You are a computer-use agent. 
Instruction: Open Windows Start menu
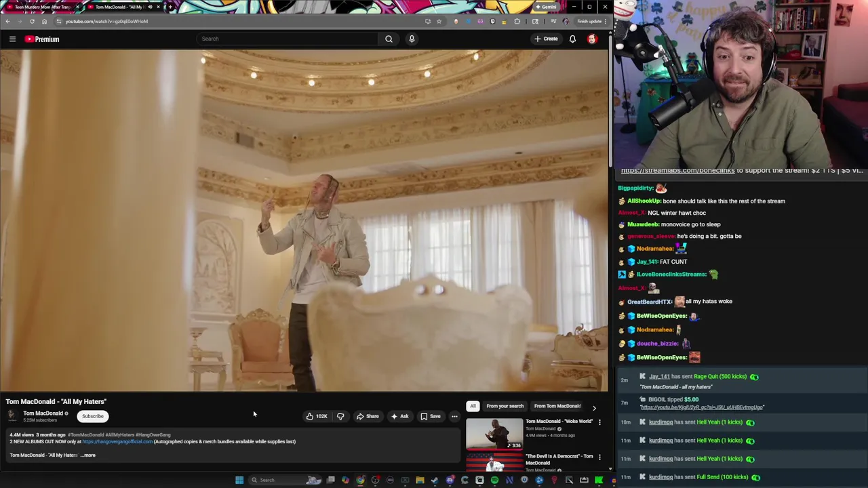coord(239,480)
